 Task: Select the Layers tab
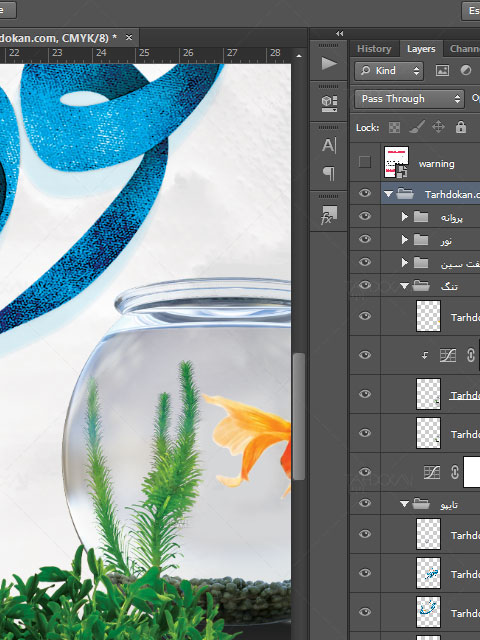[421, 49]
